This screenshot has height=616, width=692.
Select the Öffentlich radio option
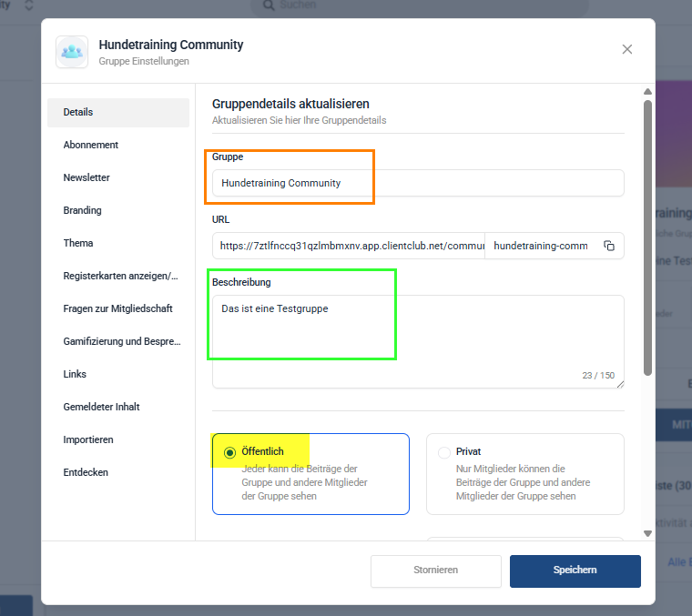pyautogui.click(x=228, y=451)
